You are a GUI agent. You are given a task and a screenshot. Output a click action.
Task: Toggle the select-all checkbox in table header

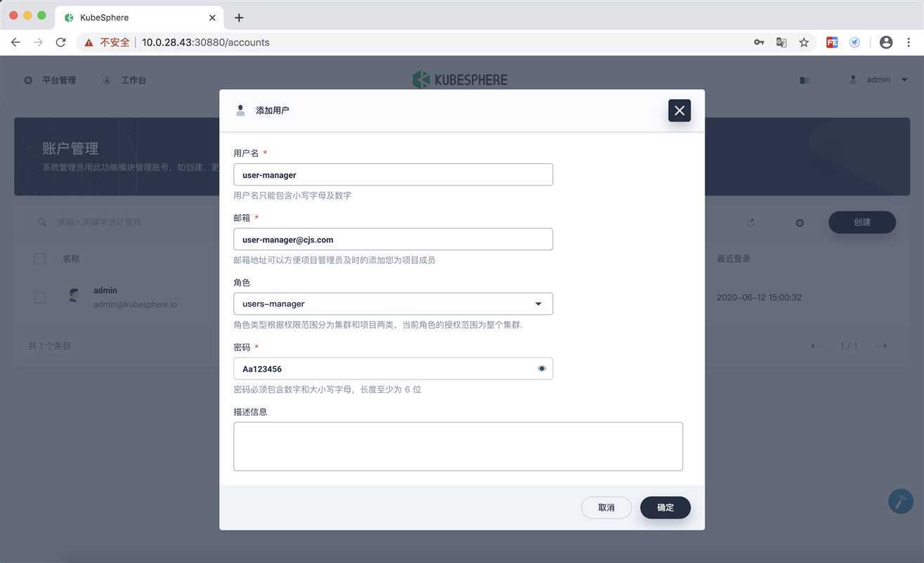pos(39,259)
